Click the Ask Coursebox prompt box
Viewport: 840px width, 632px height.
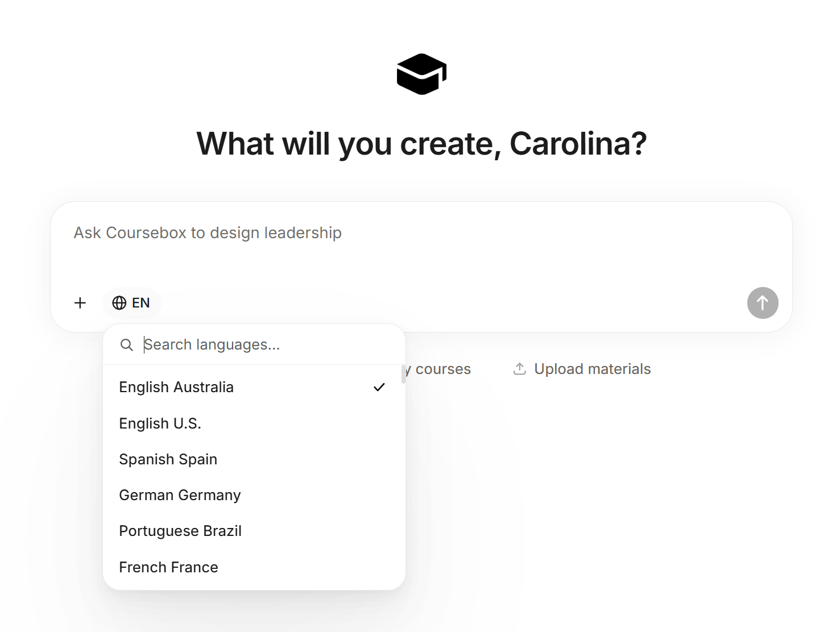pos(421,244)
